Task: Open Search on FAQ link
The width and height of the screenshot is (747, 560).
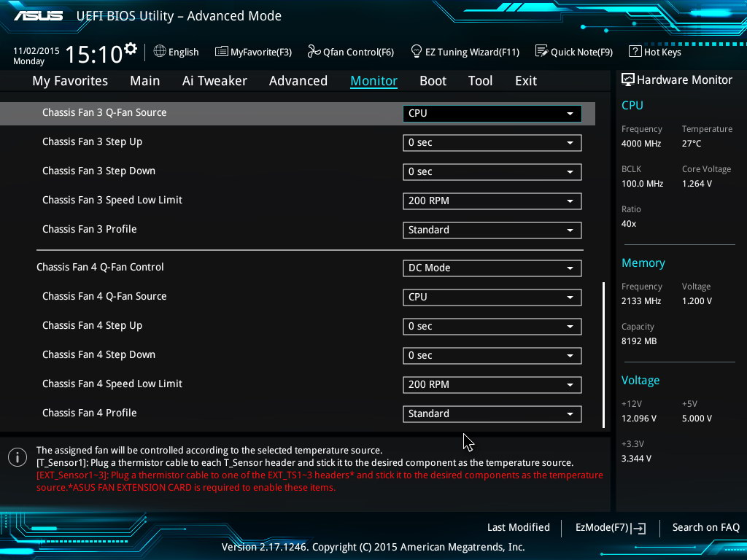Action: 705,528
